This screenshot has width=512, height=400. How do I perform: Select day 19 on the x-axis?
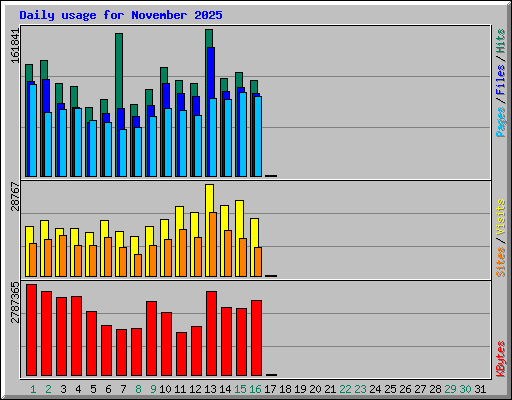(300, 389)
